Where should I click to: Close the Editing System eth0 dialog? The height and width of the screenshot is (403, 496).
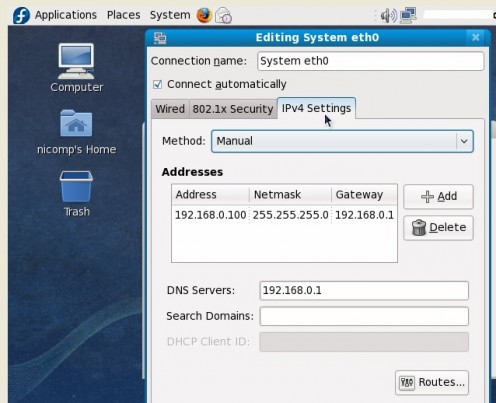click(x=476, y=37)
